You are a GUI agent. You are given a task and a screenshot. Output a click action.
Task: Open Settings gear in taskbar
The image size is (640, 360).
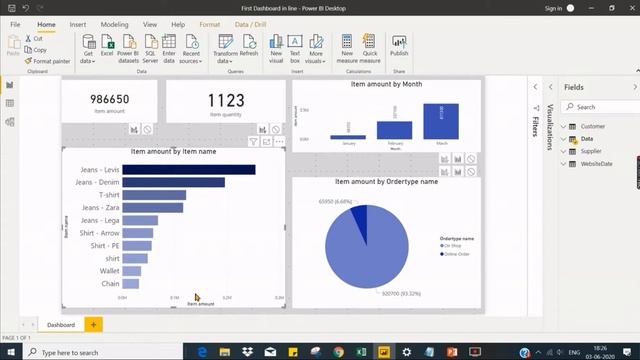pyautogui.click(x=407, y=352)
